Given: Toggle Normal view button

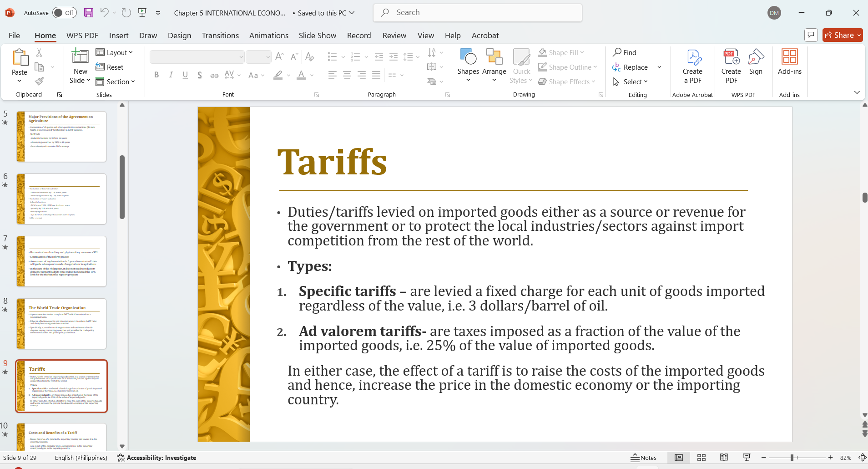Looking at the screenshot, I should 679,458.
